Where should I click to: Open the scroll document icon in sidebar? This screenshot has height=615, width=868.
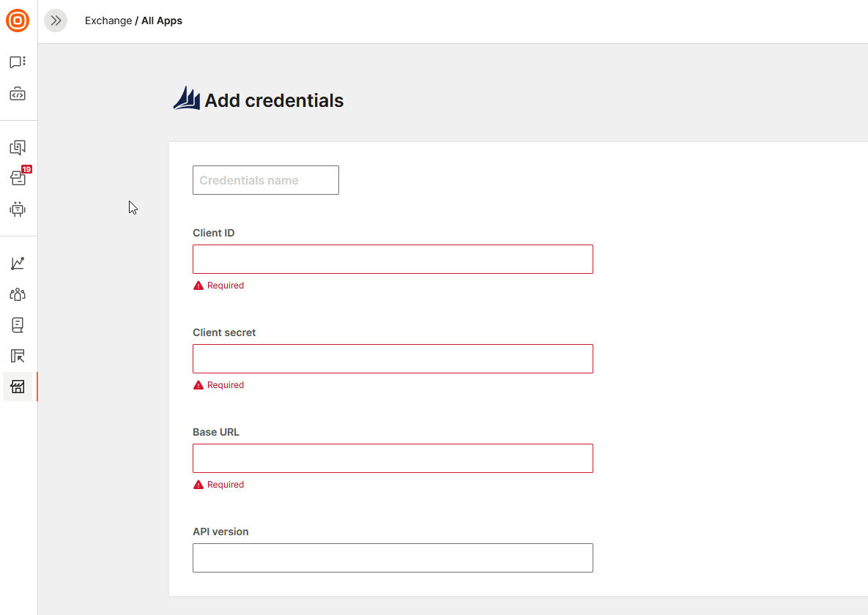(18, 325)
